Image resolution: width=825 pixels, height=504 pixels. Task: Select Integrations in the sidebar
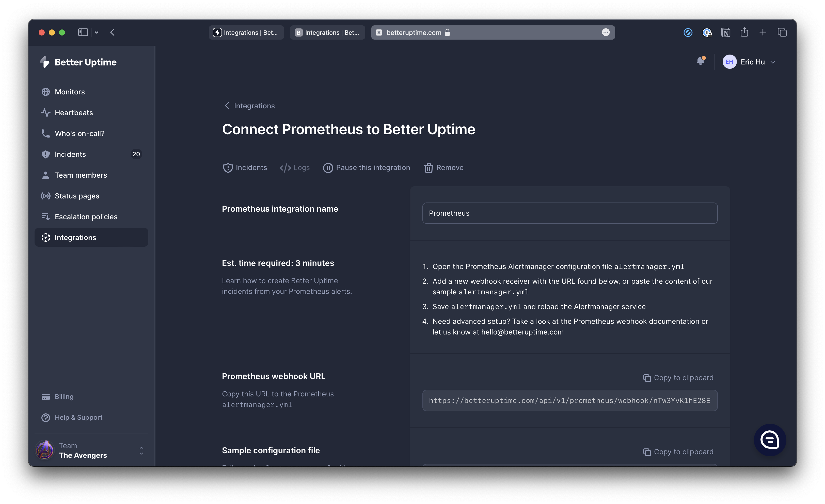click(91, 238)
